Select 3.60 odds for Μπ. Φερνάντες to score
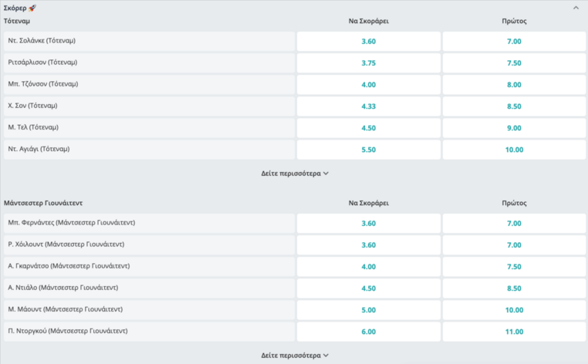588x364 pixels. tap(369, 224)
